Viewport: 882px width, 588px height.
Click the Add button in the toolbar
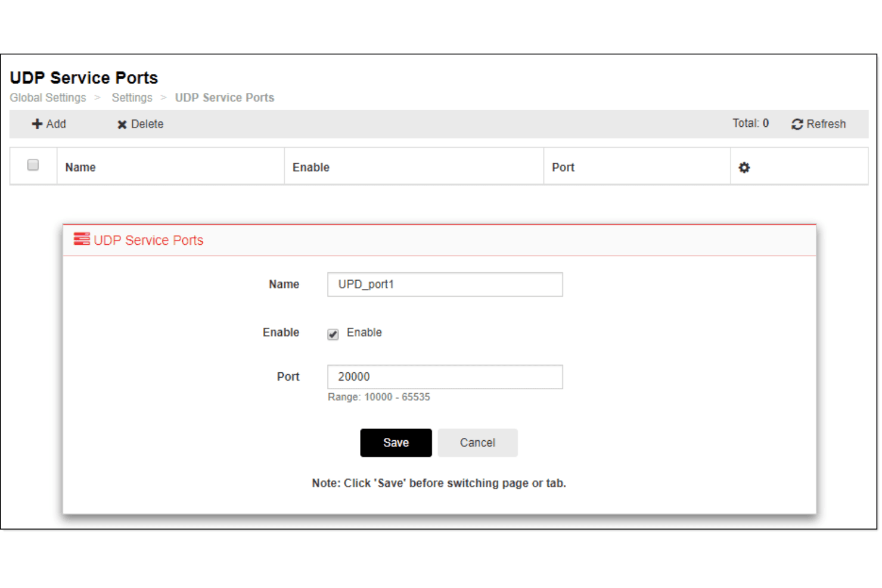coord(49,124)
